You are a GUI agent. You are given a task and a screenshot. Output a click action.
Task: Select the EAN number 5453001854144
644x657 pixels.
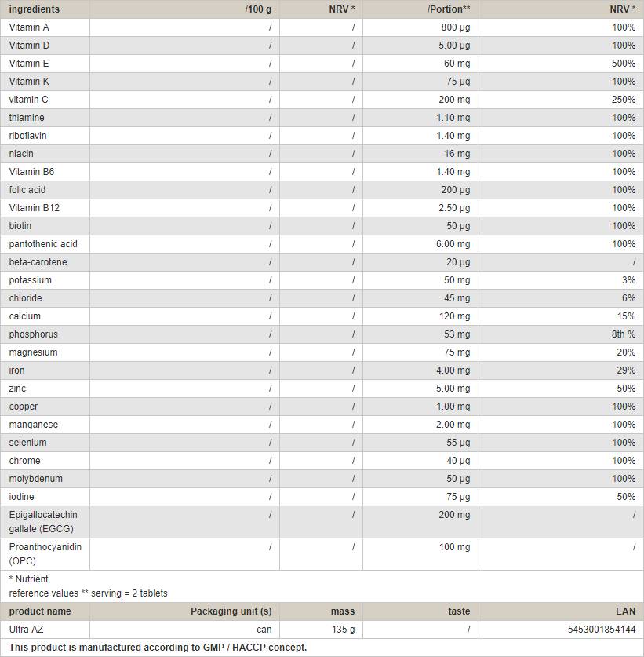602,630
